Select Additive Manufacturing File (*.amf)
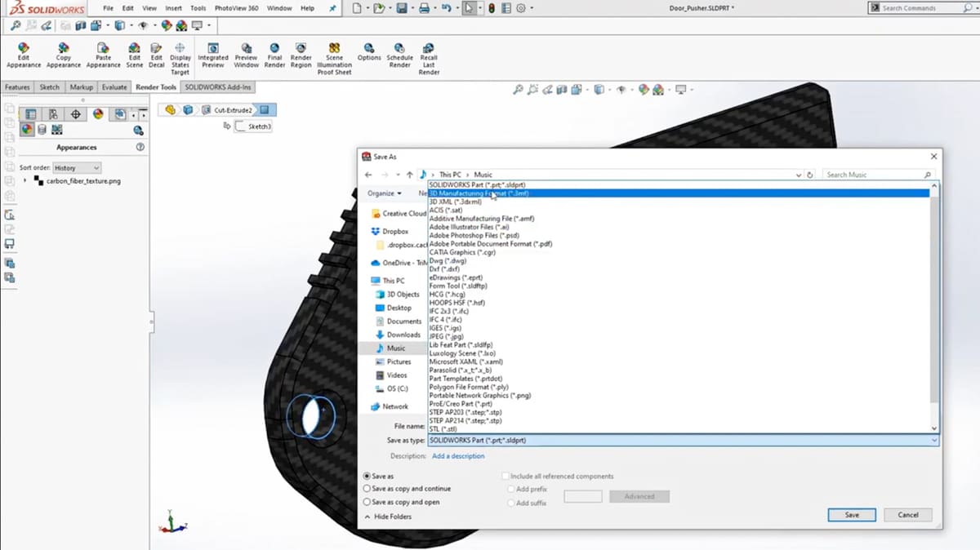This screenshot has height=550, width=980. point(482,219)
